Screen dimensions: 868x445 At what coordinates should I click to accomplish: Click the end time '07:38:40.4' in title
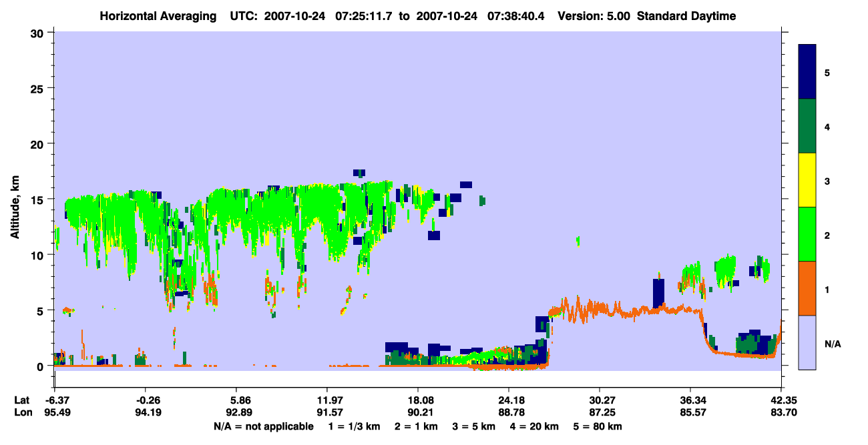[517, 16]
